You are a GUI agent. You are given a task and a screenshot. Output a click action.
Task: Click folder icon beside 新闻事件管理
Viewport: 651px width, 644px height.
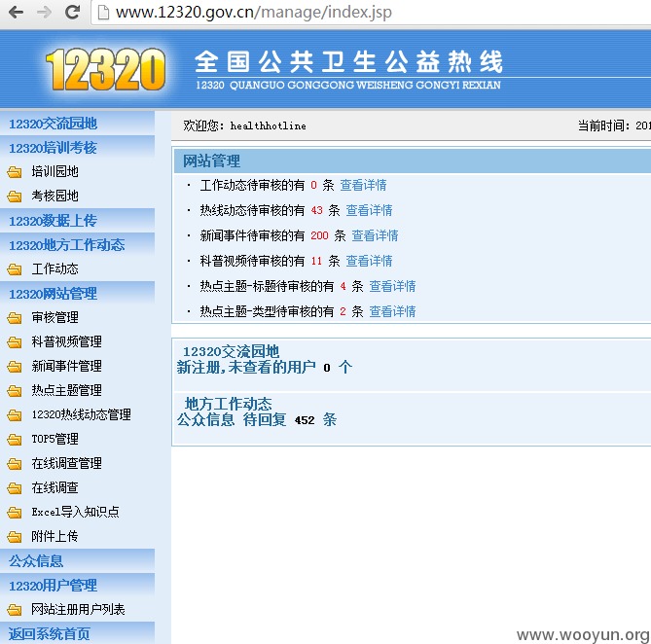pyautogui.click(x=15, y=367)
